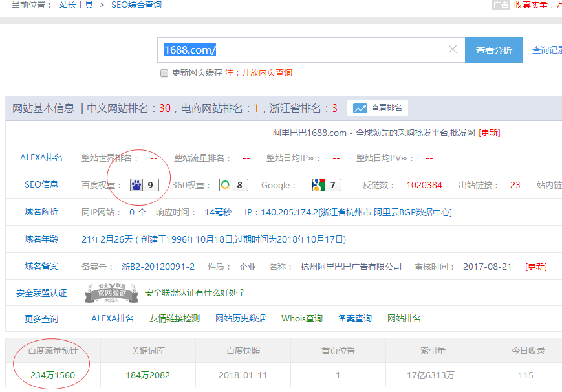Click IP address 140.205.174.2 link
562x392 pixels.
(x=348, y=212)
